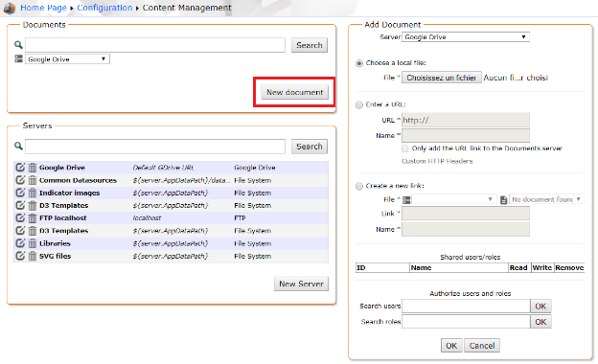Open the Custom HTTP Headers link

click(437, 161)
